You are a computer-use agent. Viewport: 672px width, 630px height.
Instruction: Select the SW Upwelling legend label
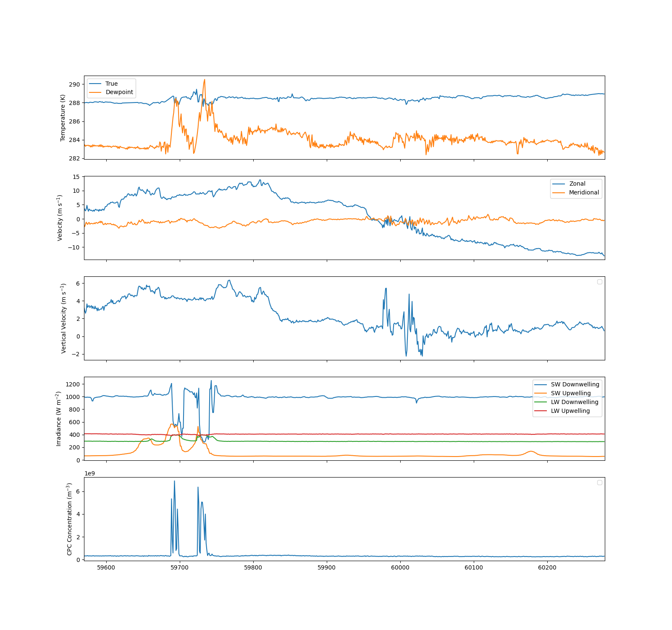coord(570,393)
